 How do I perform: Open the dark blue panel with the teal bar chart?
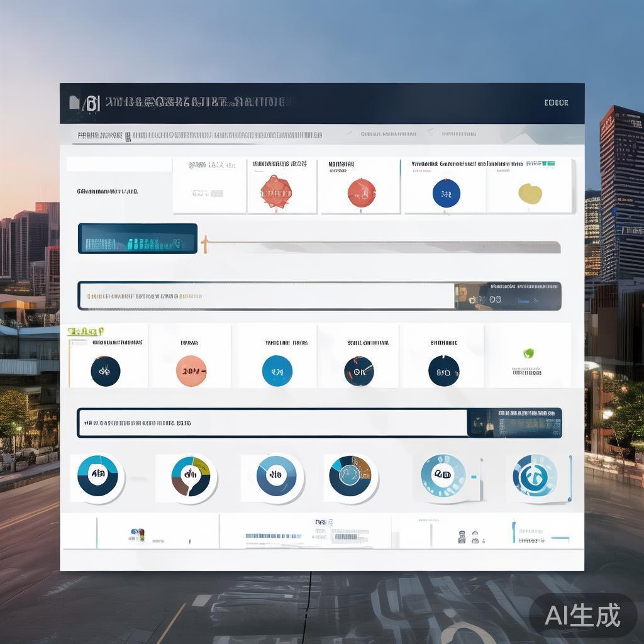pos(138,238)
